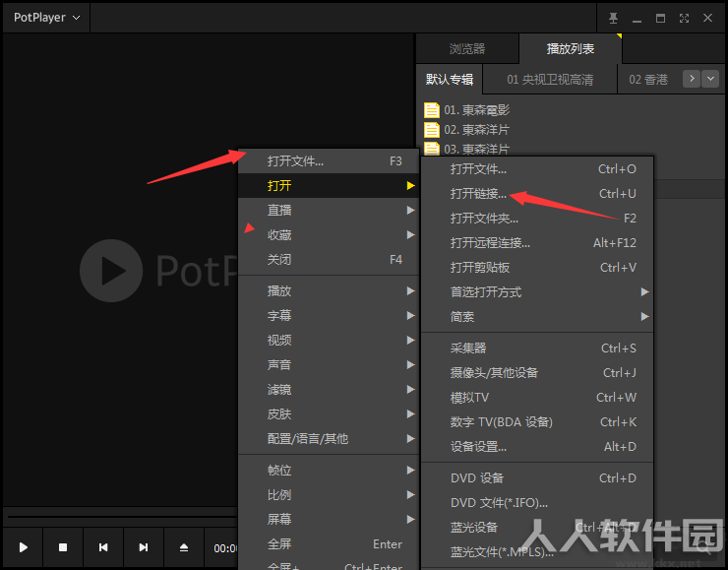The image size is (728, 570).
Task: Click 采集器 Ctrl+S
Action: pos(537,348)
